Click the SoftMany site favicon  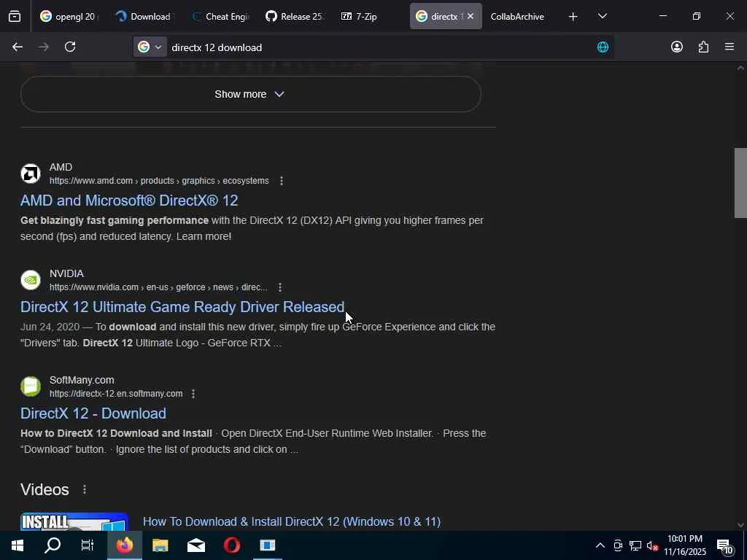point(31,386)
